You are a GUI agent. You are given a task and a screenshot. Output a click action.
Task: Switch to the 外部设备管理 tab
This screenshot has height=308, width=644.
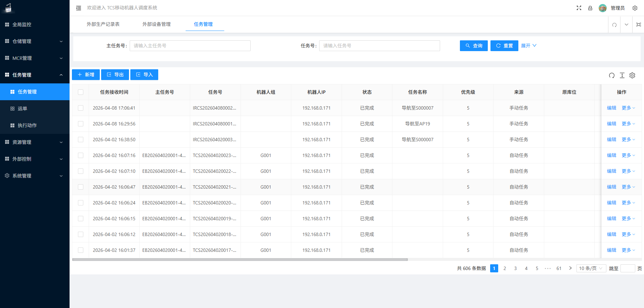point(157,24)
